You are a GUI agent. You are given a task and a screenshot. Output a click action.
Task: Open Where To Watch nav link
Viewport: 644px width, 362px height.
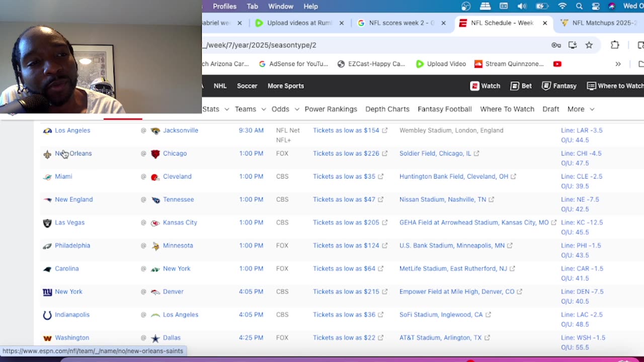[507, 109]
